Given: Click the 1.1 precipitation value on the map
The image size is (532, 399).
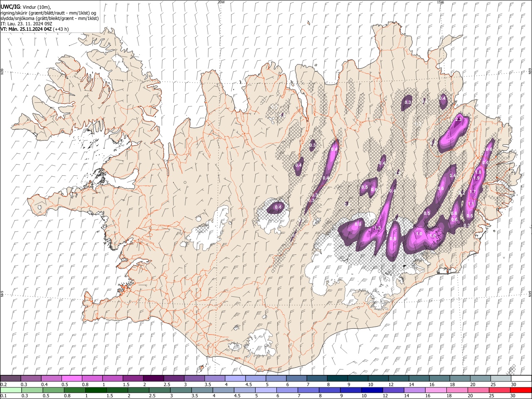Looking at the screenshot, I should [470, 204].
